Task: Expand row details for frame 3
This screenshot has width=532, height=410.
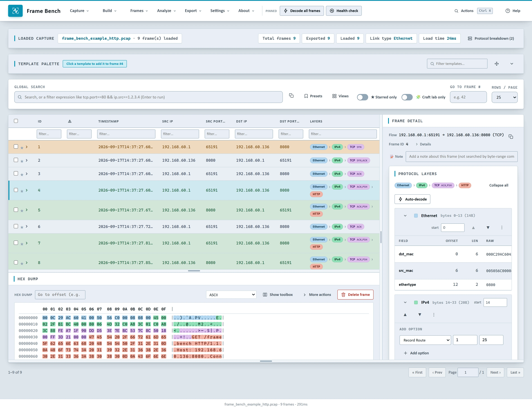Action: [27, 174]
